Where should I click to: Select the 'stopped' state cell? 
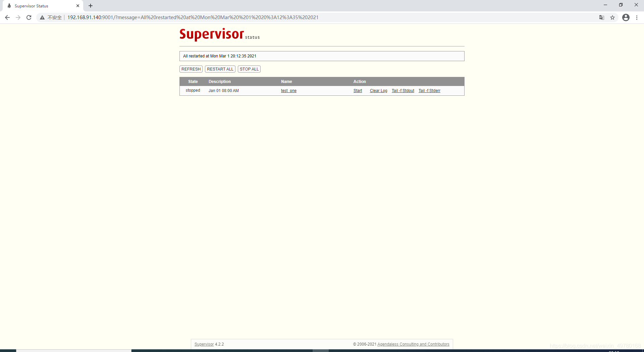(193, 90)
